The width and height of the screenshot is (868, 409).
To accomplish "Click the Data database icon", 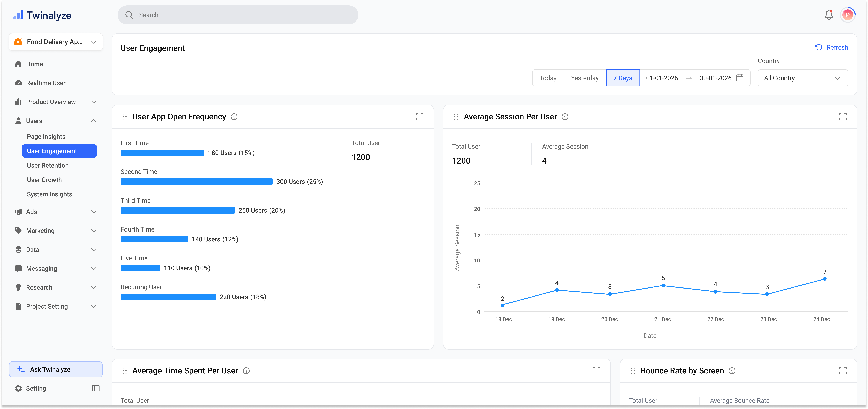I will point(19,250).
